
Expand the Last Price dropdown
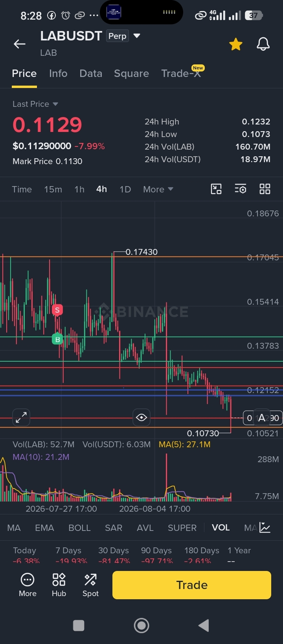tap(35, 104)
